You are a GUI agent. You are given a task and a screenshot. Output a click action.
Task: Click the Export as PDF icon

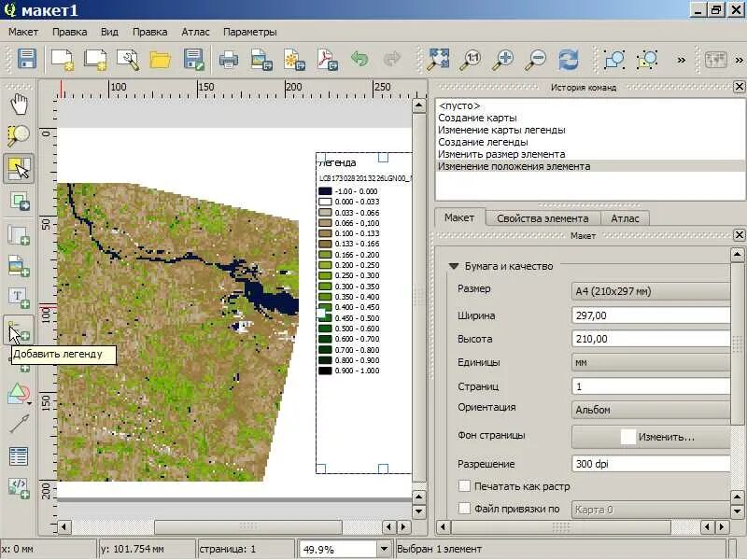pos(326,60)
